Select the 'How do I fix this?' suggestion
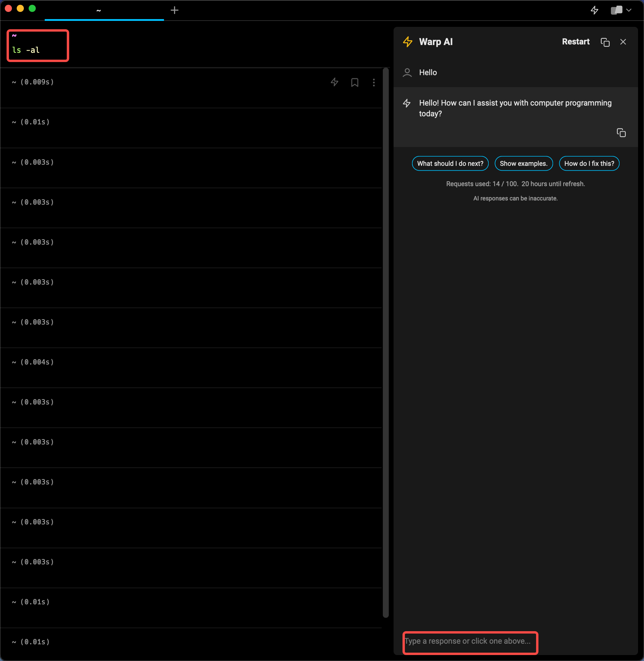The width and height of the screenshot is (644, 661). point(589,163)
